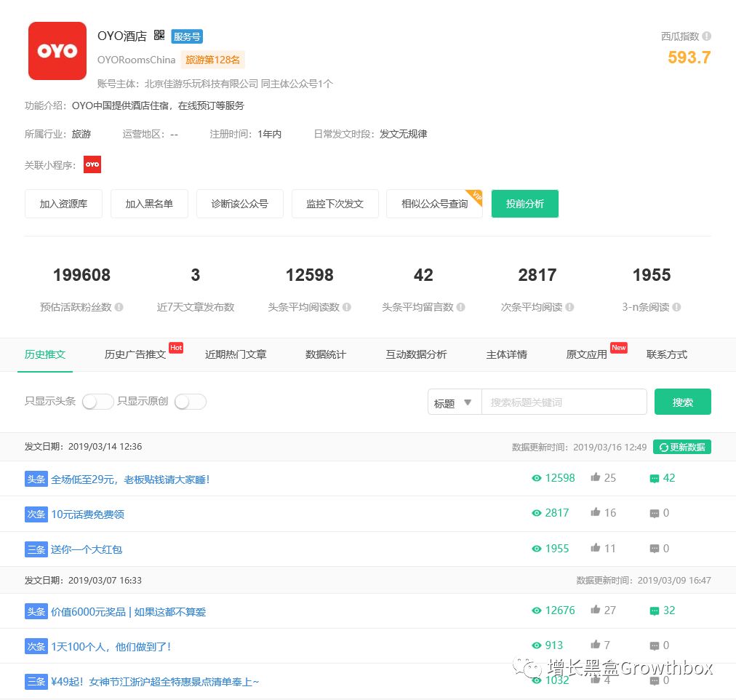This screenshot has height=700, width=736.
Task: Open article 送你一个大红包
Action: (87, 550)
